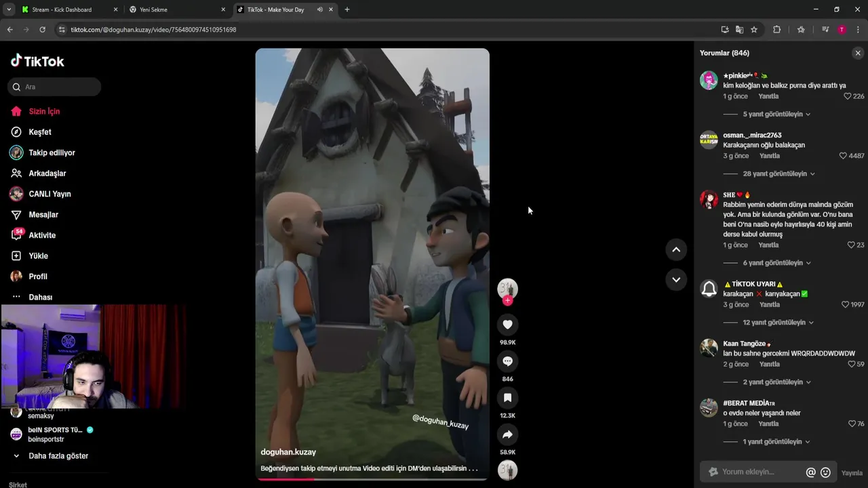Click the TikTok logo
Screen dimensions: 868x488
coord(37,61)
